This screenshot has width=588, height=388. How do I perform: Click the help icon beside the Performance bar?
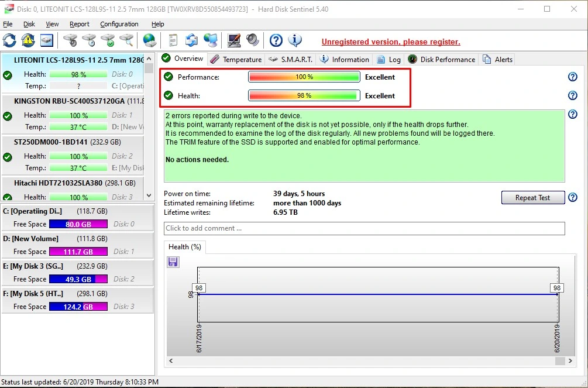(573, 77)
